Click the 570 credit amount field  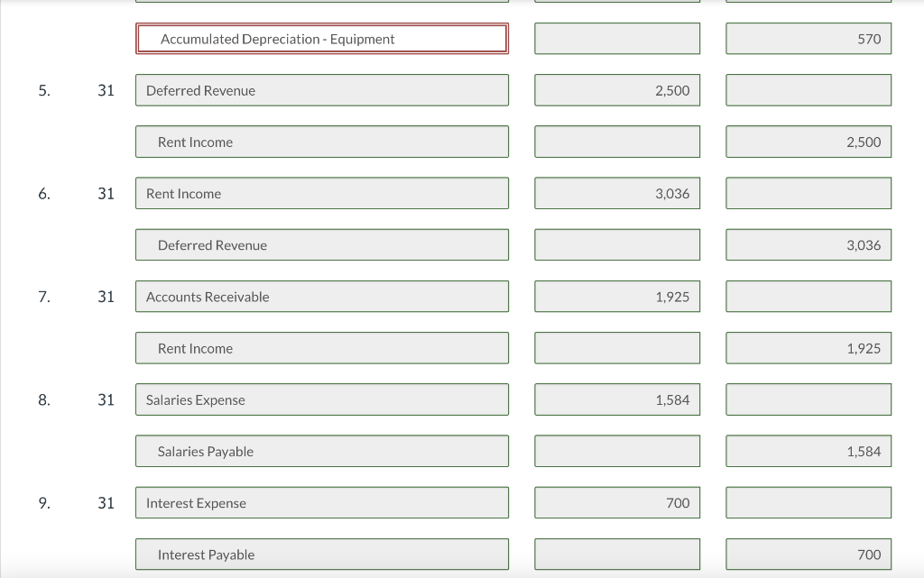[808, 38]
